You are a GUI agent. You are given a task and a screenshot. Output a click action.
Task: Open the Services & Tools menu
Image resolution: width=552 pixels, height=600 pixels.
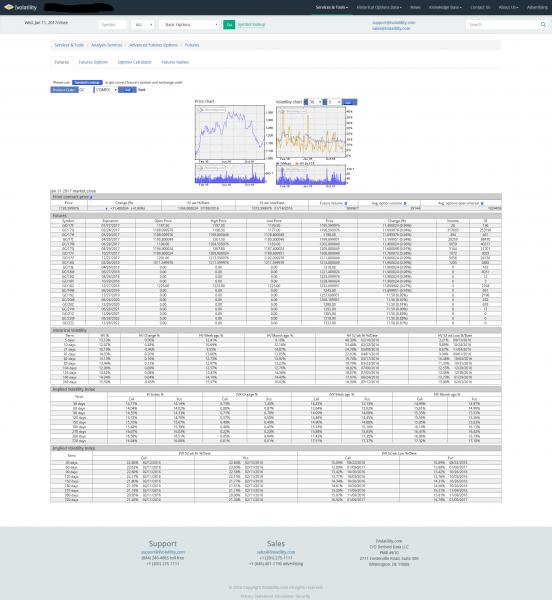[332, 7]
